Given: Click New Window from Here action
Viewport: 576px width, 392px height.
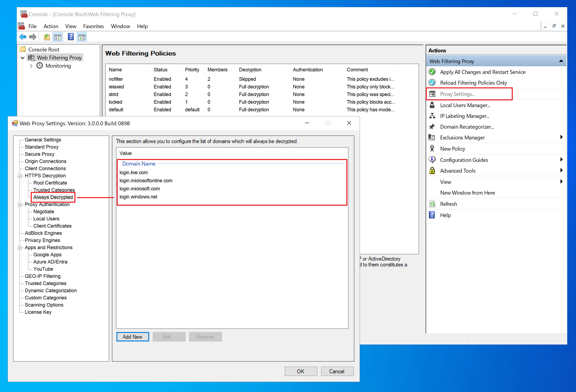Looking at the screenshot, I should pos(467,193).
